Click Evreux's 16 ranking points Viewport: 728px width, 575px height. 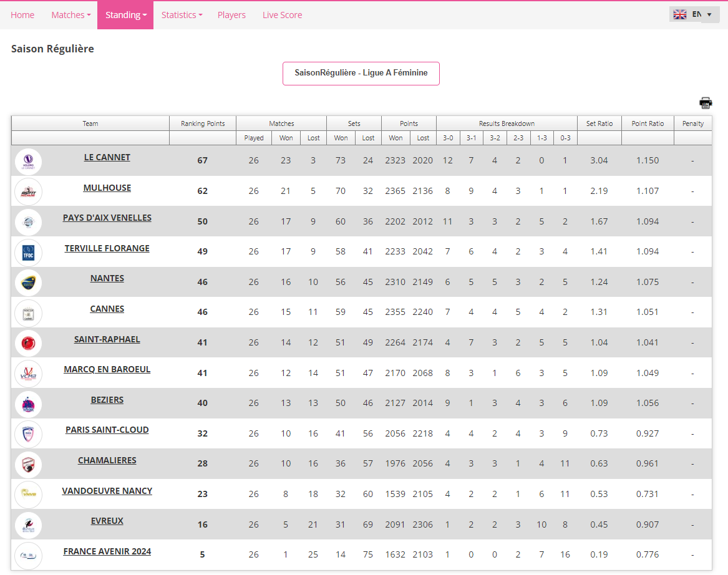point(202,524)
